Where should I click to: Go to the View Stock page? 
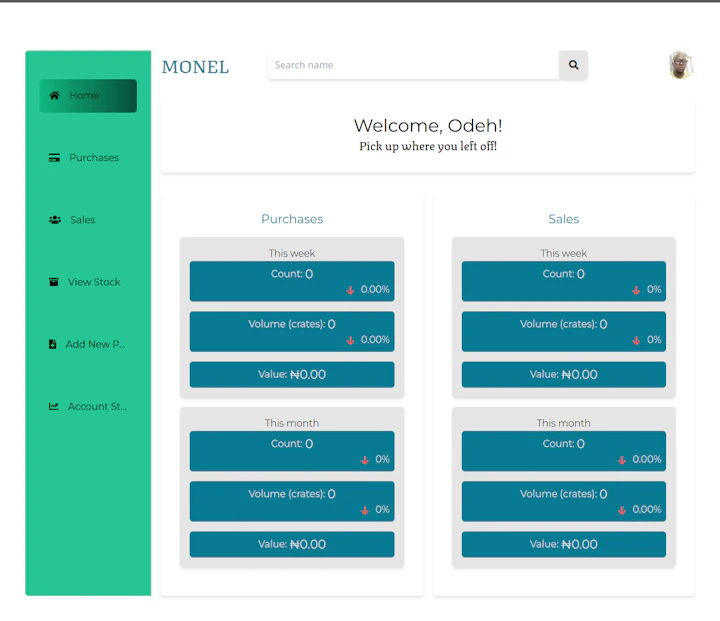coord(93,282)
